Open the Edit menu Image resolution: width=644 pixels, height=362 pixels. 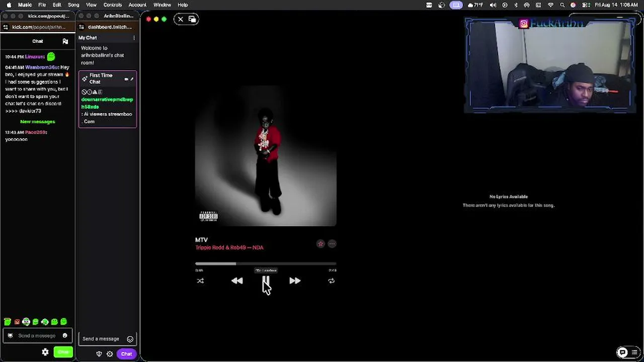pos(57,5)
